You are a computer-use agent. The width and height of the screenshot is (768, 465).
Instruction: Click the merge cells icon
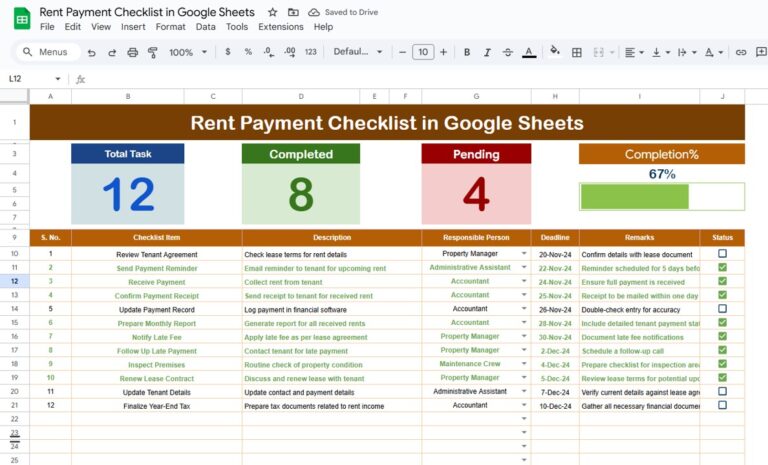(599, 52)
